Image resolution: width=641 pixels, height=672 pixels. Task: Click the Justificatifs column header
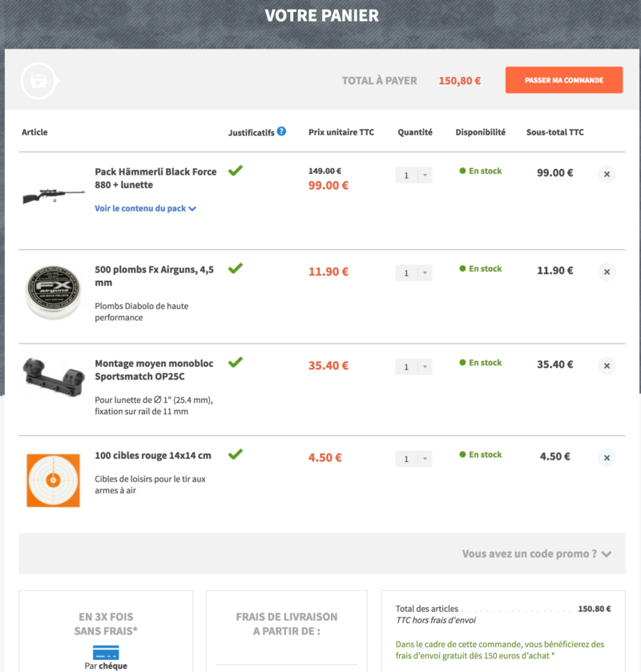(x=251, y=132)
